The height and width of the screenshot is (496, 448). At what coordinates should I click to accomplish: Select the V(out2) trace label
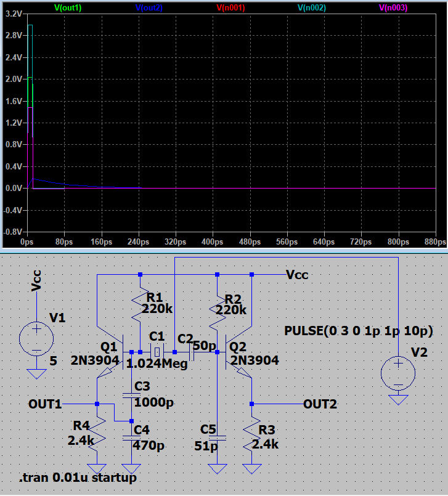(x=149, y=8)
